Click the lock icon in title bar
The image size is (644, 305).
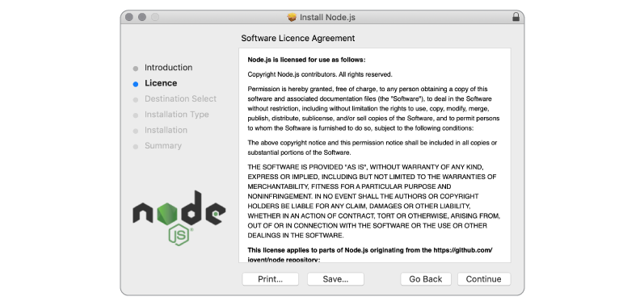click(x=516, y=17)
